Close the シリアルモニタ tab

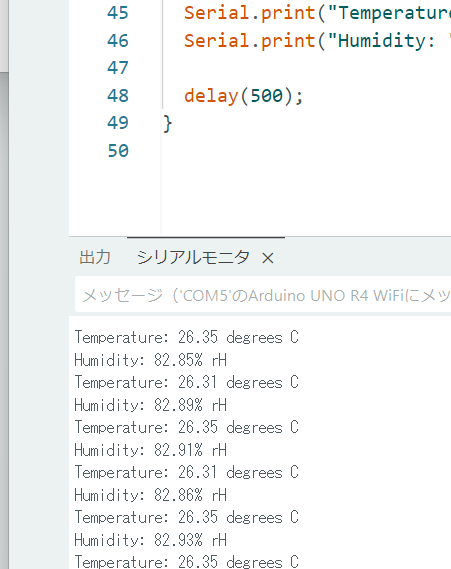268,258
